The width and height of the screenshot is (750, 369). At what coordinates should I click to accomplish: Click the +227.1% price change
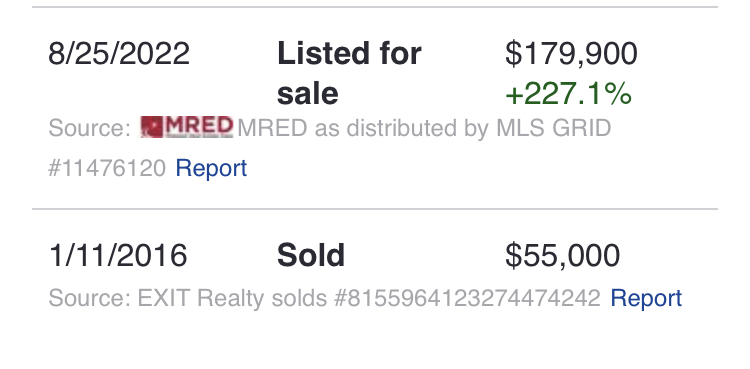click(x=568, y=94)
